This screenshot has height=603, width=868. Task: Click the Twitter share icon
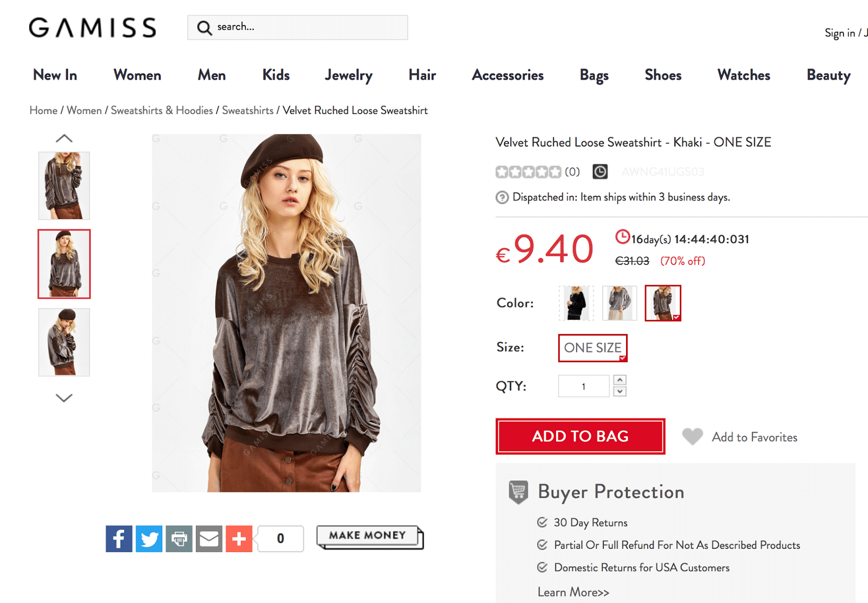[x=149, y=538]
